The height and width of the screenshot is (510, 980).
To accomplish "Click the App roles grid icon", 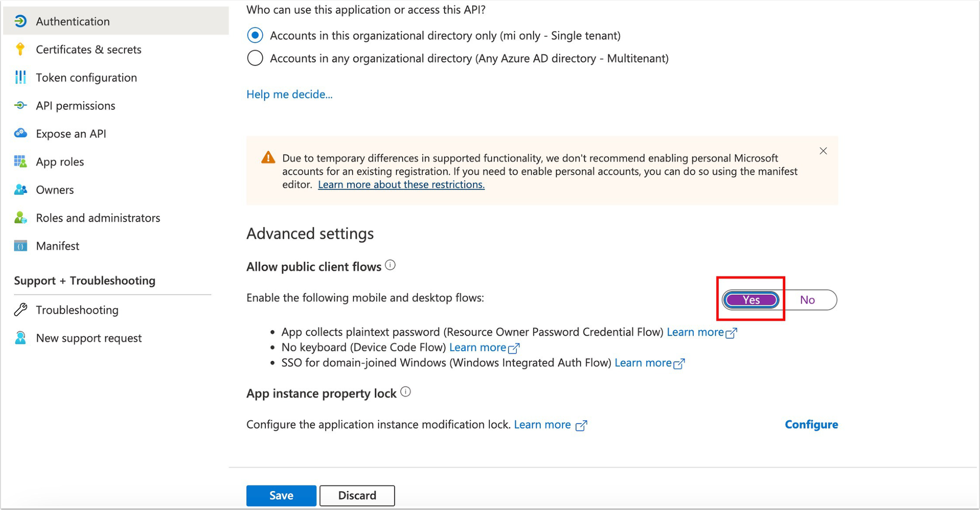I will click(20, 161).
